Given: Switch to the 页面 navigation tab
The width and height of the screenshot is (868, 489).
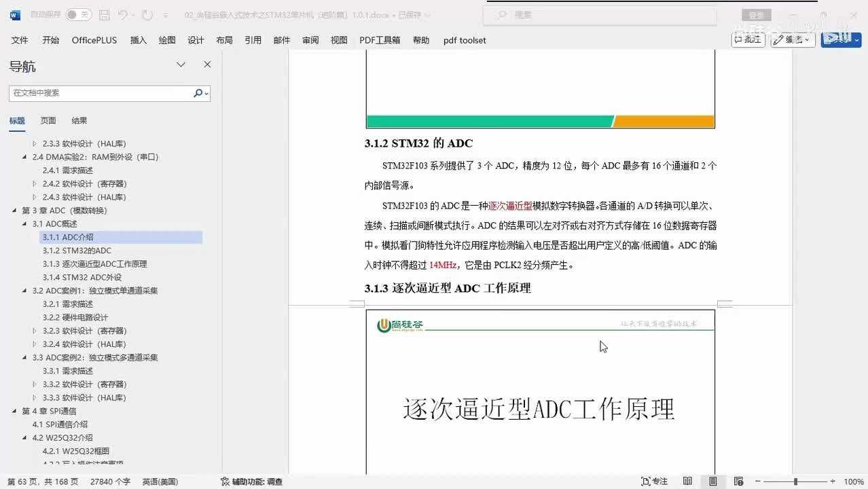Looking at the screenshot, I should pyautogui.click(x=48, y=121).
